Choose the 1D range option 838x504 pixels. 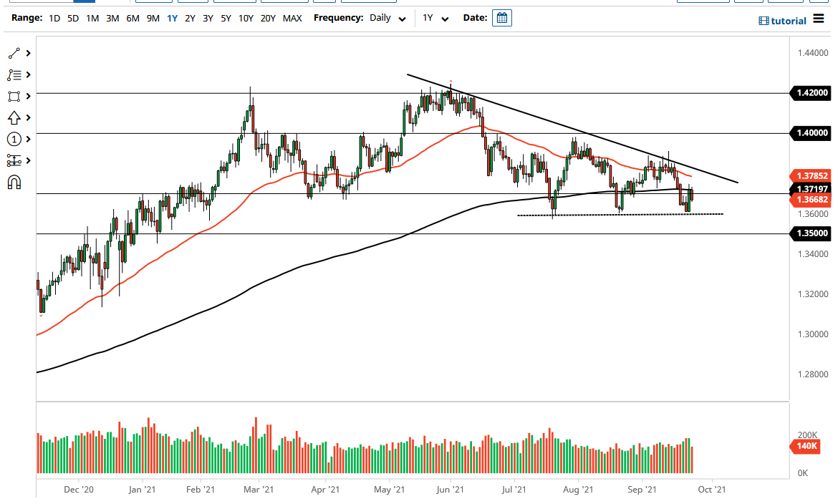click(54, 18)
